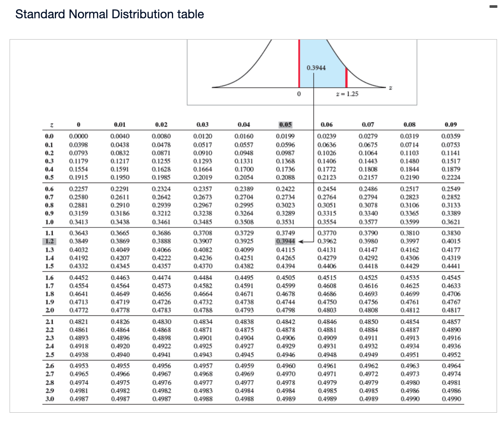Select the 0.09 column header

click(451, 125)
